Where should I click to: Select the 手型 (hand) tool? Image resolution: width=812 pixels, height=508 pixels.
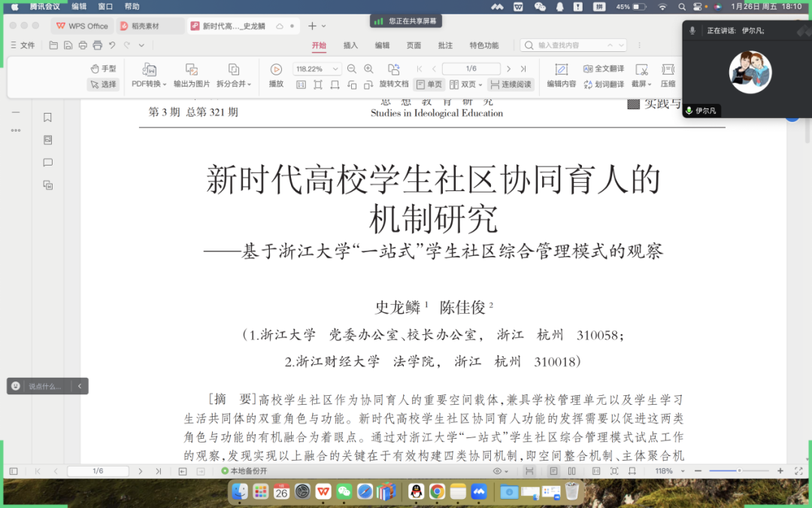101,68
